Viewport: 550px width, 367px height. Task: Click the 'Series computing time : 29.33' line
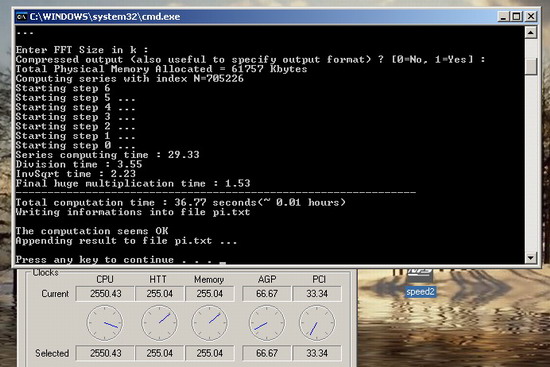click(x=107, y=155)
